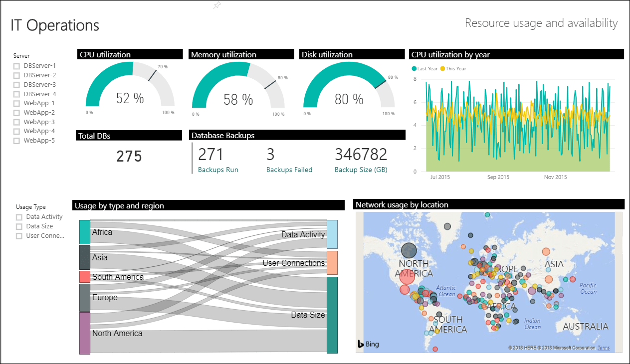630x364 pixels.
Task: Click the North America band in the Sankey
Action: coord(84,333)
